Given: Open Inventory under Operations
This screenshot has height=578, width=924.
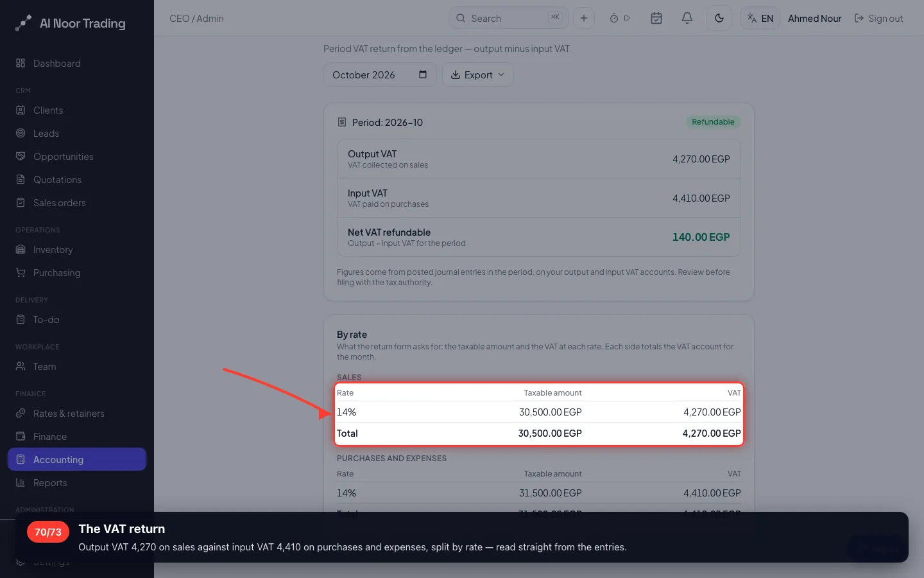Looking at the screenshot, I should pos(77,250).
